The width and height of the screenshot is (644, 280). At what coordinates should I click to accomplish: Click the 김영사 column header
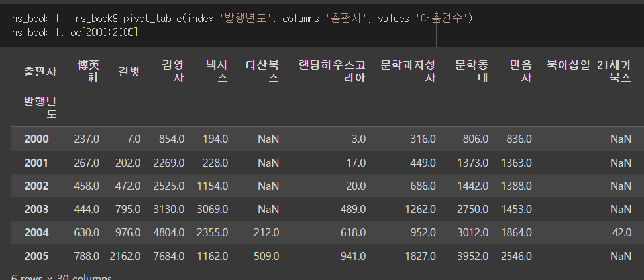pyautogui.click(x=173, y=71)
